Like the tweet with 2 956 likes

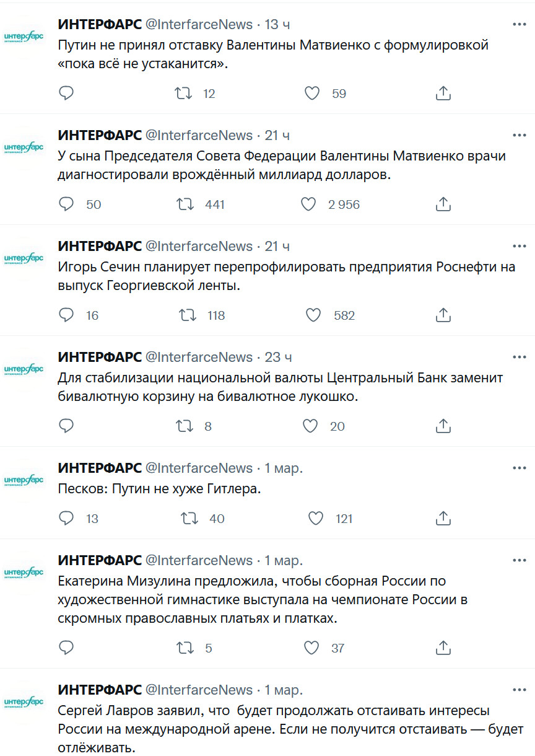[309, 204]
